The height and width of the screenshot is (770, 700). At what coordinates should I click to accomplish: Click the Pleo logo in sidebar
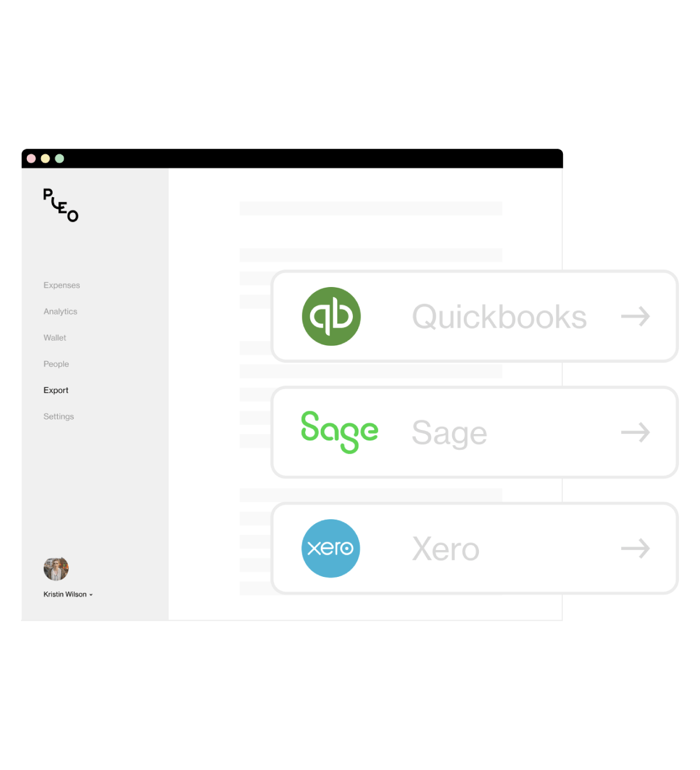point(61,205)
